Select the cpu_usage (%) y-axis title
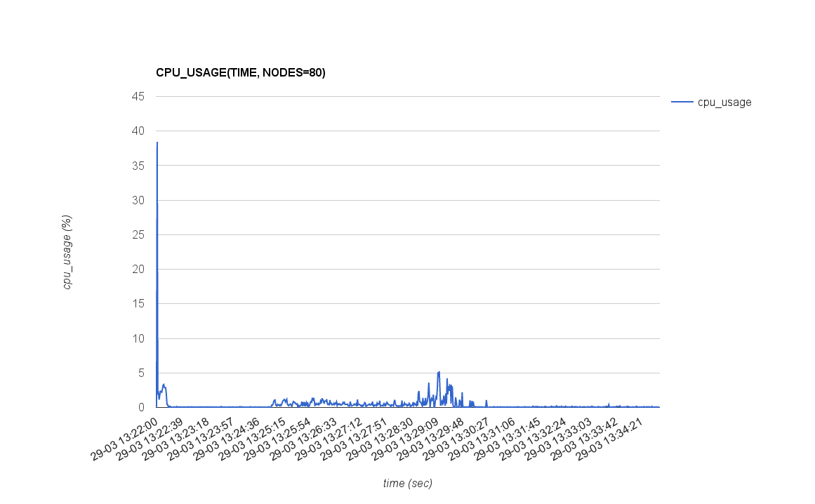Viewport: 815px width, 504px height. click(67, 252)
